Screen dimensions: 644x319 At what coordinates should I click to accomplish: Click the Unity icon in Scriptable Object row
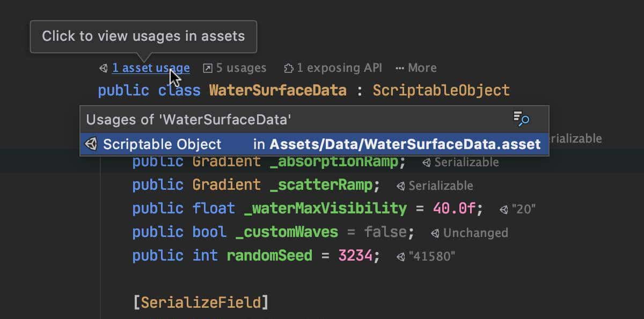91,144
